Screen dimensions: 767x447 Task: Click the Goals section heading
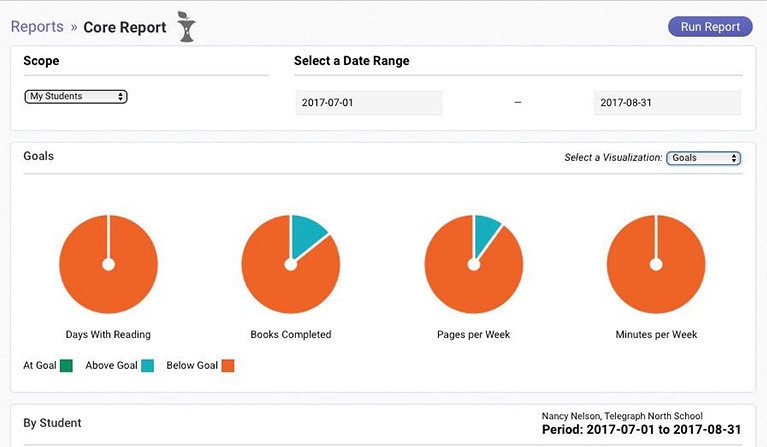[38, 156]
